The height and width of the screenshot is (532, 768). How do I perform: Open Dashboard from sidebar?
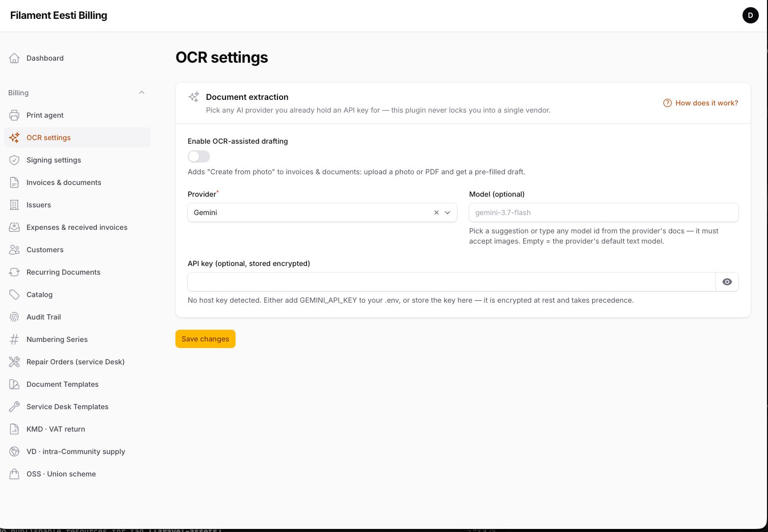[78, 58]
